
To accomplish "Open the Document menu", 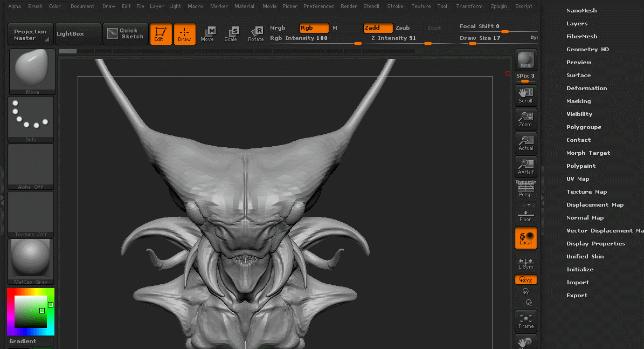I will [x=82, y=6].
